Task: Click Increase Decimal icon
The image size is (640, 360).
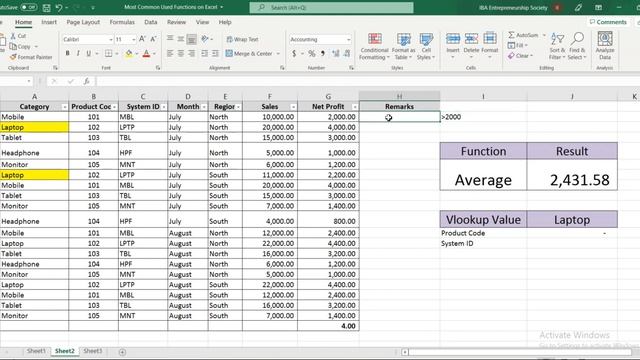Action: coord(336,53)
